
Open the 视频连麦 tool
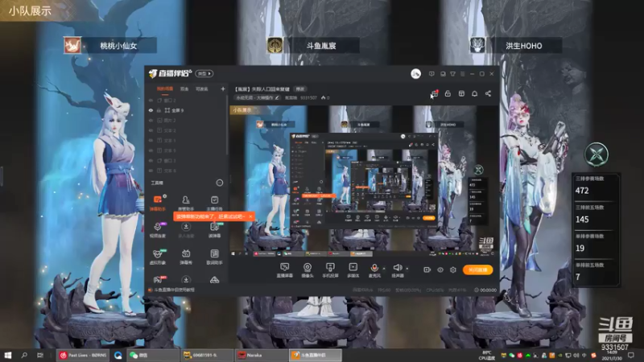click(x=157, y=230)
